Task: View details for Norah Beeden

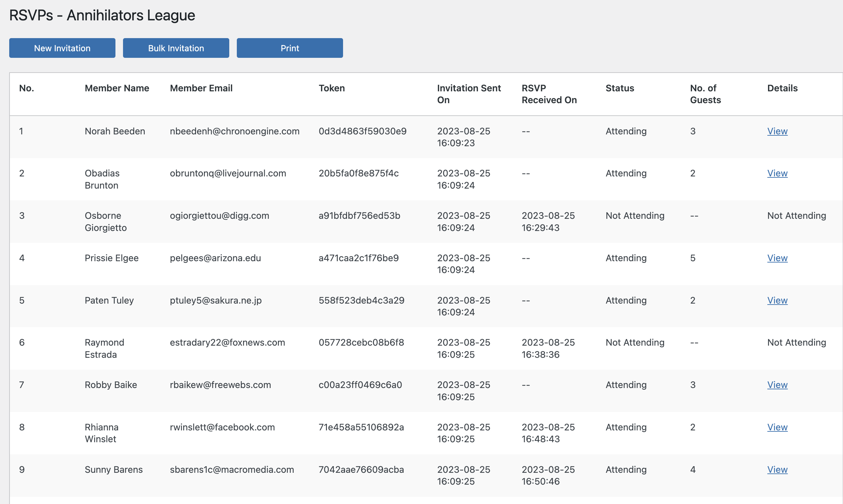Action: click(777, 131)
